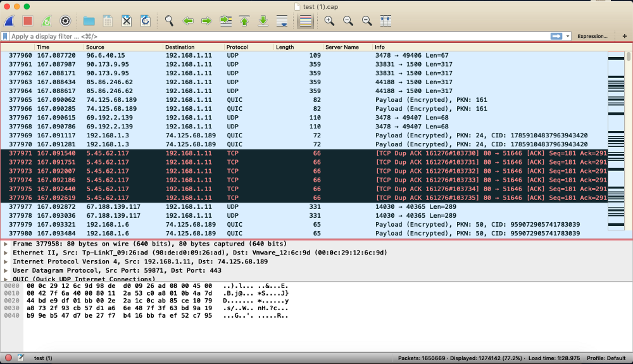
Task: Toggle auto-scroll during live capture
Action: point(282,21)
